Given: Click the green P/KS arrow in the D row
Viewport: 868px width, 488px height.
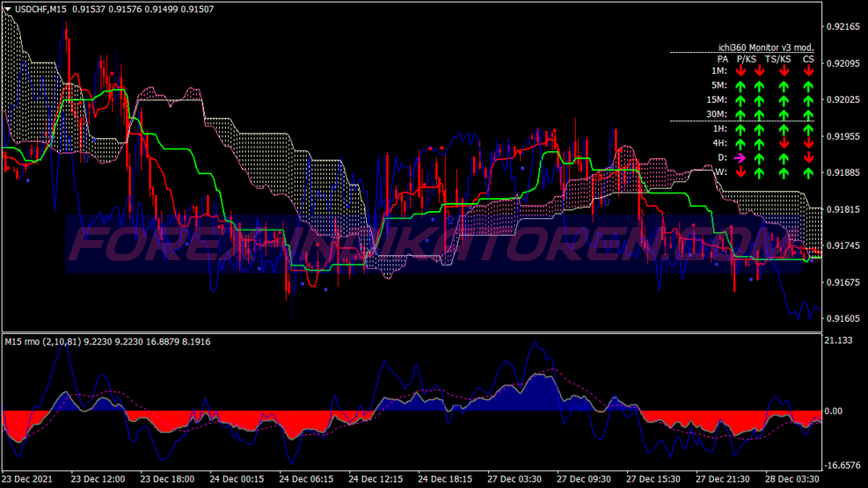Looking at the screenshot, I should point(760,157).
